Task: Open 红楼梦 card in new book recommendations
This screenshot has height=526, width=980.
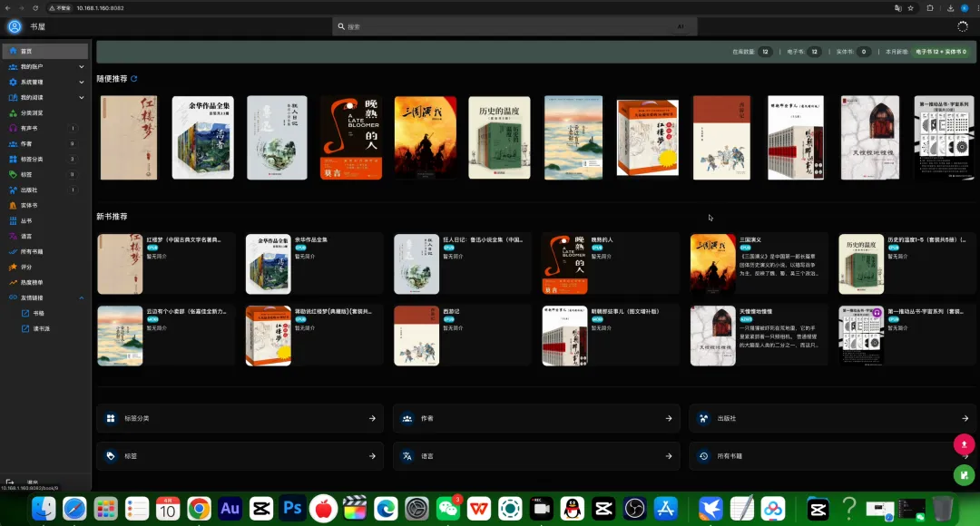Action: pyautogui.click(x=166, y=264)
